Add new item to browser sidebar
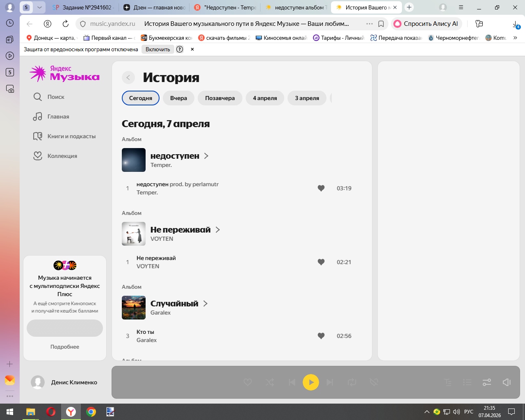This screenshot has width=525, height=420. (10, 364)
